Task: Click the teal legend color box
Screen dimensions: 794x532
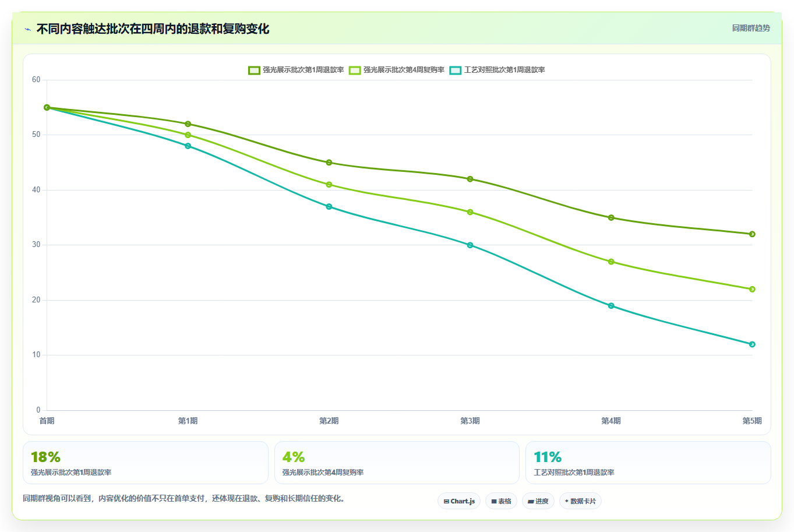Action: 456,70
